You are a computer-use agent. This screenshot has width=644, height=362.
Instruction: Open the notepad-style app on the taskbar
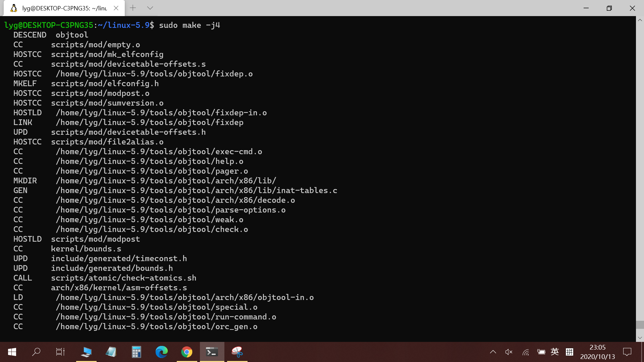click(111, 352)
